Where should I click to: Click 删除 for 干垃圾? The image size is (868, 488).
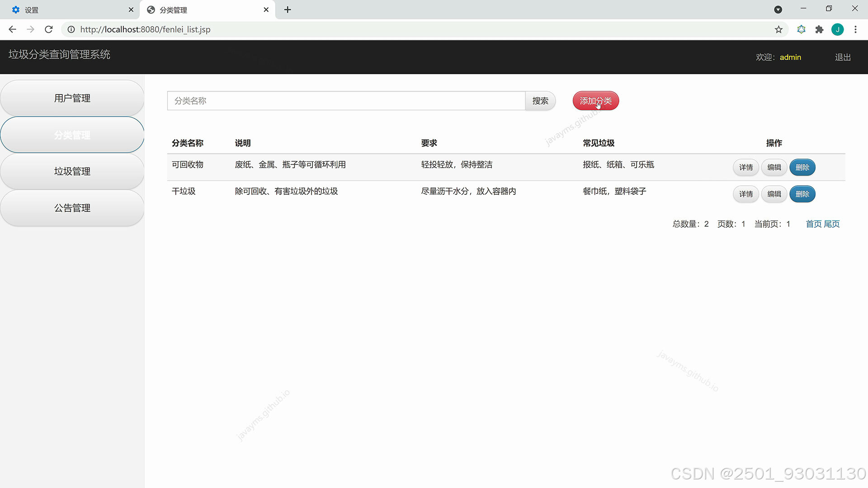(x=802, y=194)
